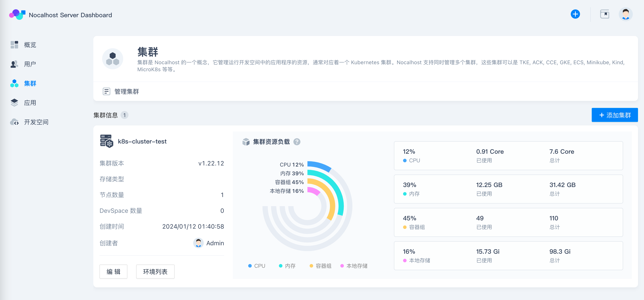The image size is (644, 300).
Task: Click the 45% 容器组 stats card
Action: click(508, 222)
